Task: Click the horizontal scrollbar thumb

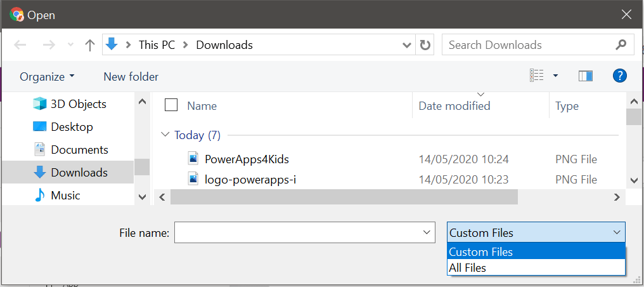Action: [x=344, y=197]
